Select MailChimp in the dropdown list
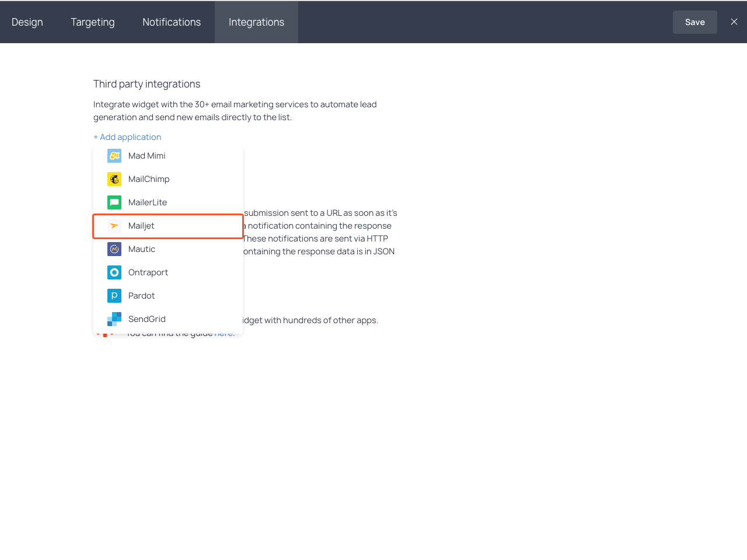Viewport: 747px width, 560px height. click(149, 179)
